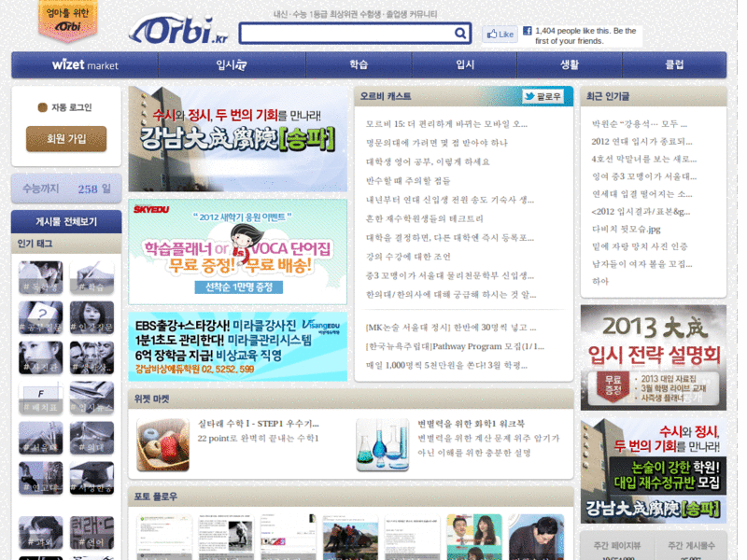747x560 pixels.
Task: Open the 학습 menu
Action: [359, 64]
